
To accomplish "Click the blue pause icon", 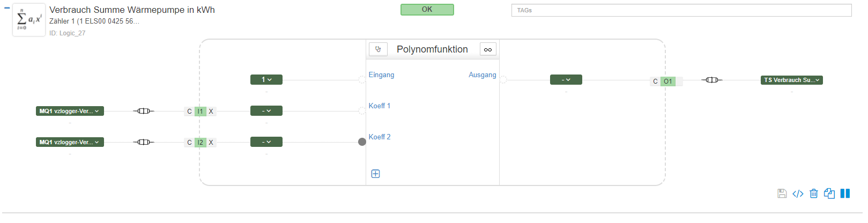I will click(x=845, y=194).
